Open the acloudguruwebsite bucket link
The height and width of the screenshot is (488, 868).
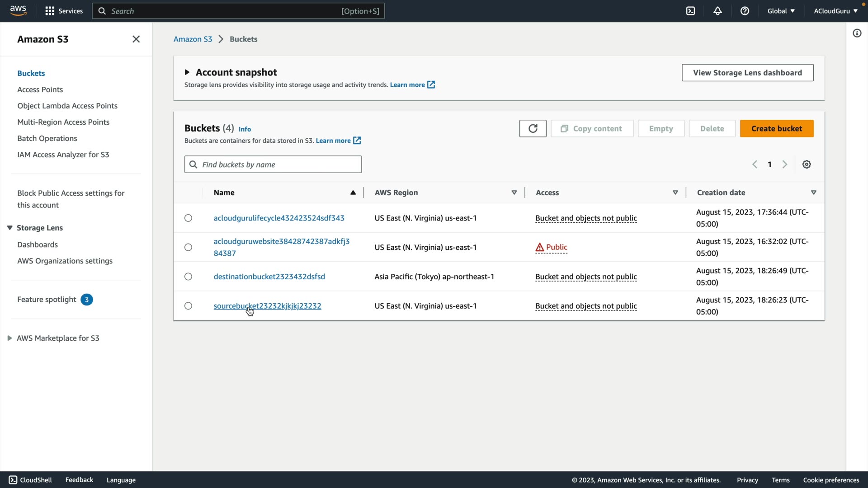click(x=281, y=242)
